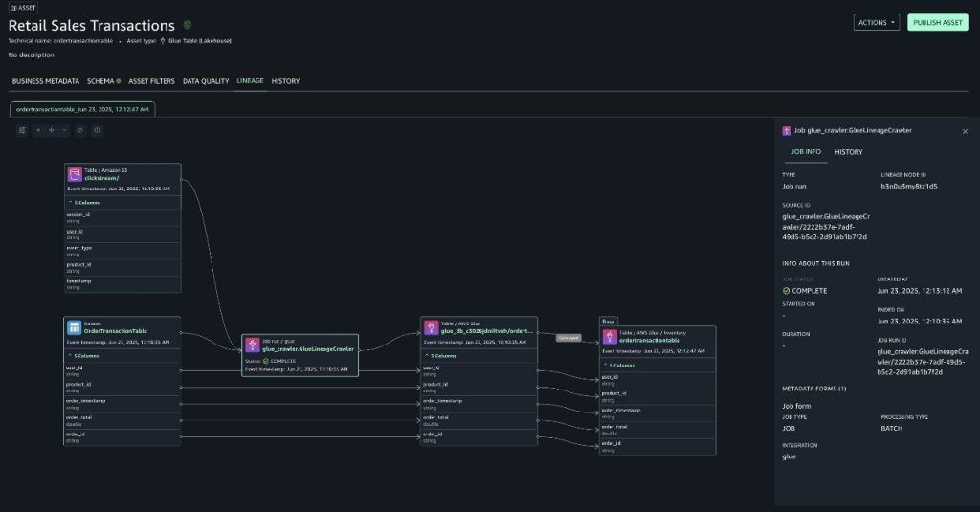The height and width of the screenshot is (512, 980).
Task: Click the glue_db_c3026jdniltvah table node title
Action: (487, 331)
